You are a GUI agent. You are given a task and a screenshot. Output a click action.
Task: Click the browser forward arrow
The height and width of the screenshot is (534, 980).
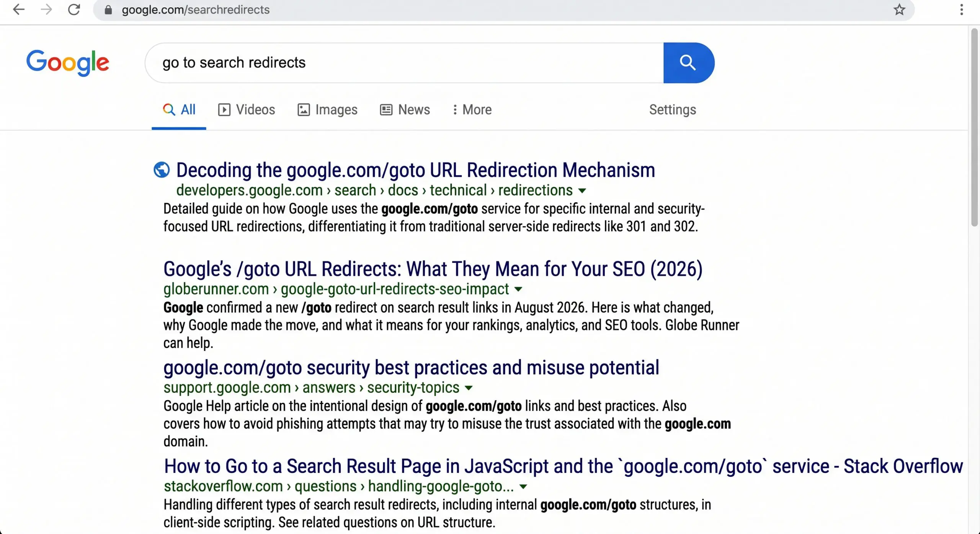(x=46, y=9)
